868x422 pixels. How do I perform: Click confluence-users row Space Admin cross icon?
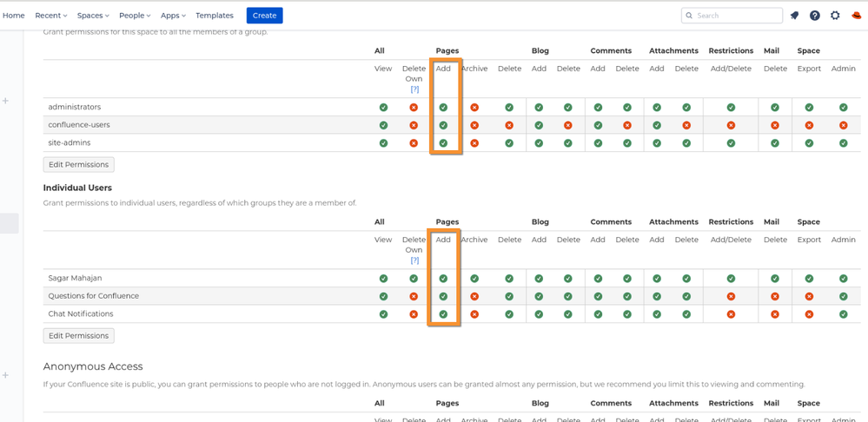(x=844, y=126)
